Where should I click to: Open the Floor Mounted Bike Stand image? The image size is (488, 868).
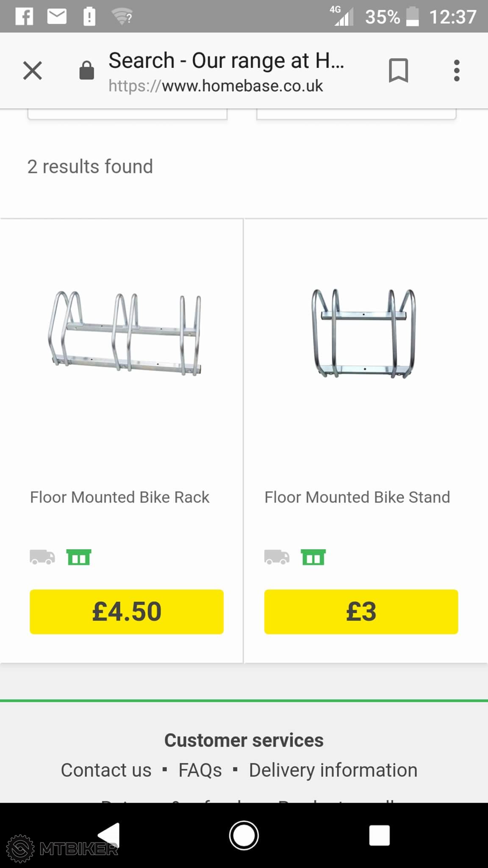click(x=363, y=334)
